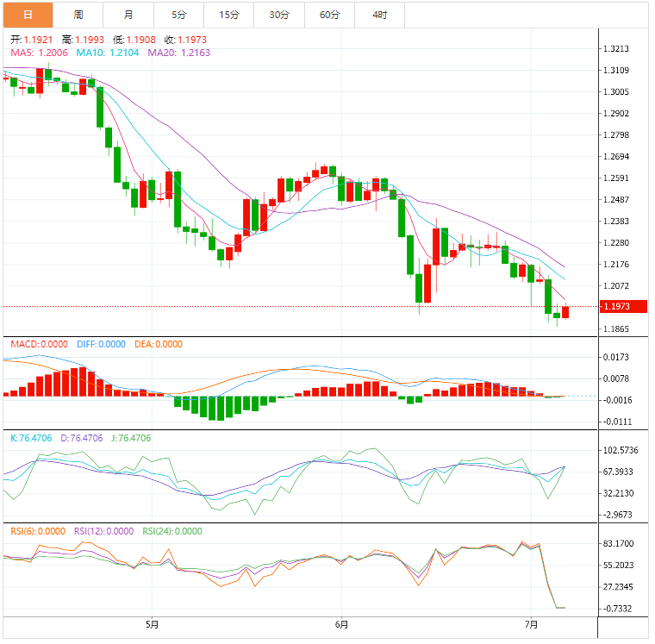Viewport: 655px width, 644px height.
Task: Open the 4时 timeframe tab
Action: 380,15
